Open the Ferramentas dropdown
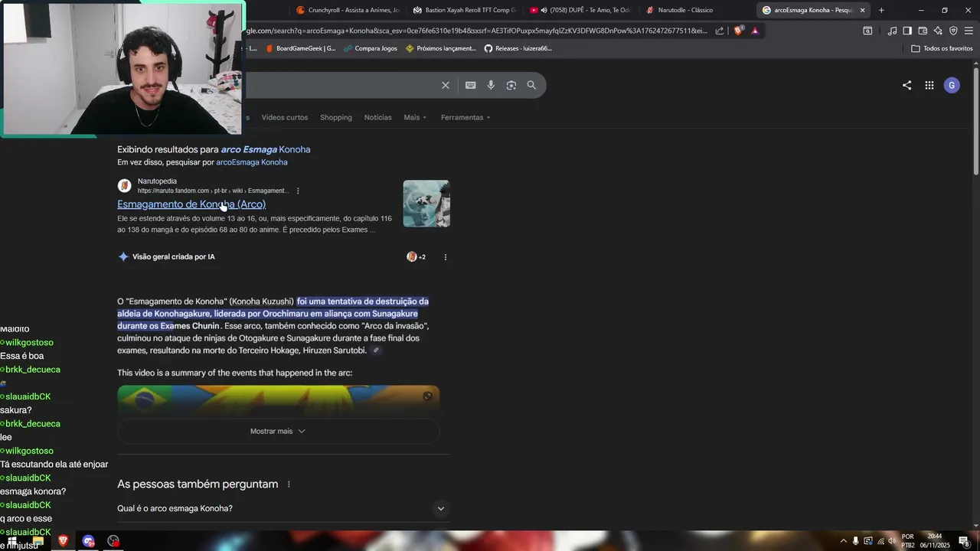The height and width of the screenshot is (551, 980). pos(465,117)
